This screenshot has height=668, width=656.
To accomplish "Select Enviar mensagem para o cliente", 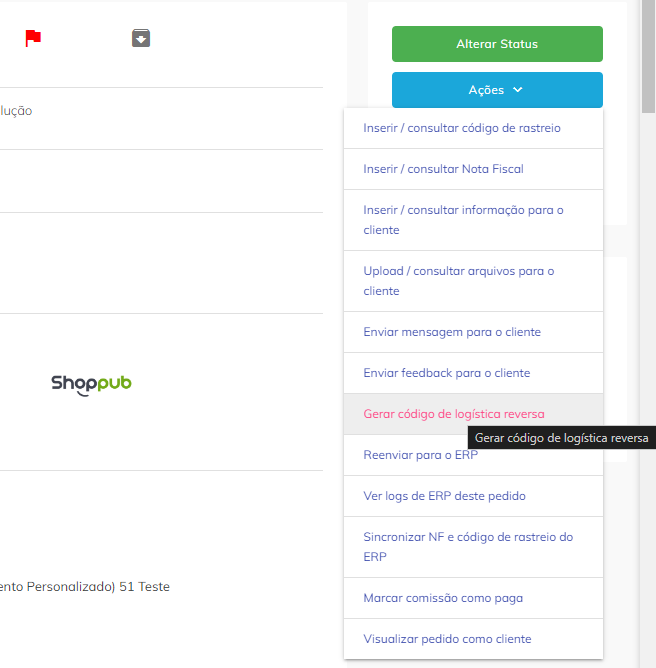I will [x=473, y=332].
